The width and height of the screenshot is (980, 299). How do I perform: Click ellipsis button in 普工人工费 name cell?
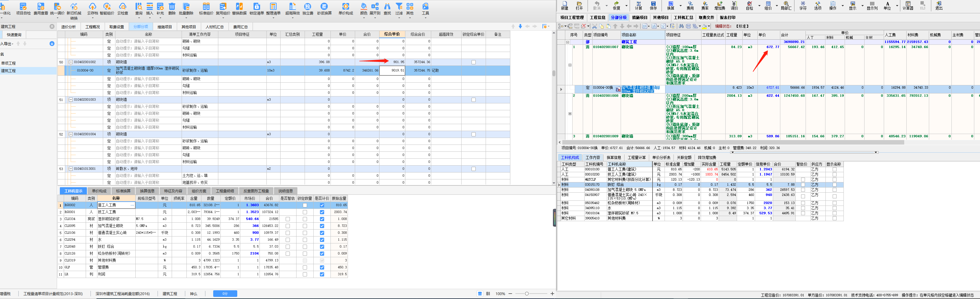point(132,206)
